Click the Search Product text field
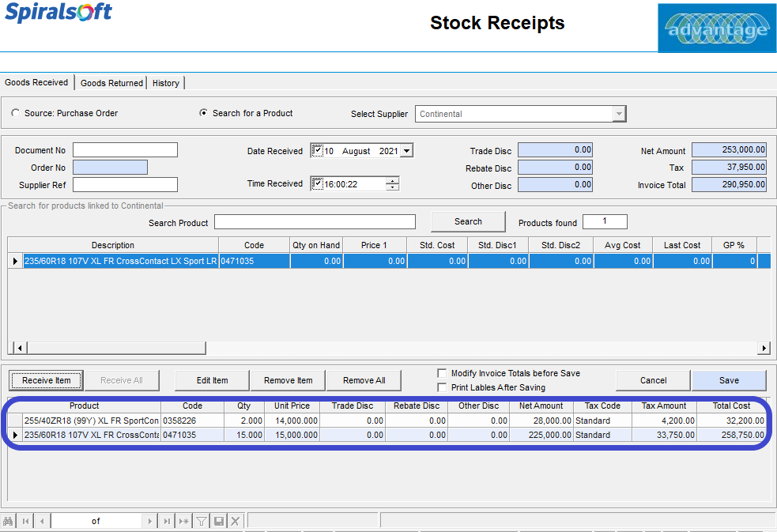Screen dimensions: 777x532 coord(315,222)
